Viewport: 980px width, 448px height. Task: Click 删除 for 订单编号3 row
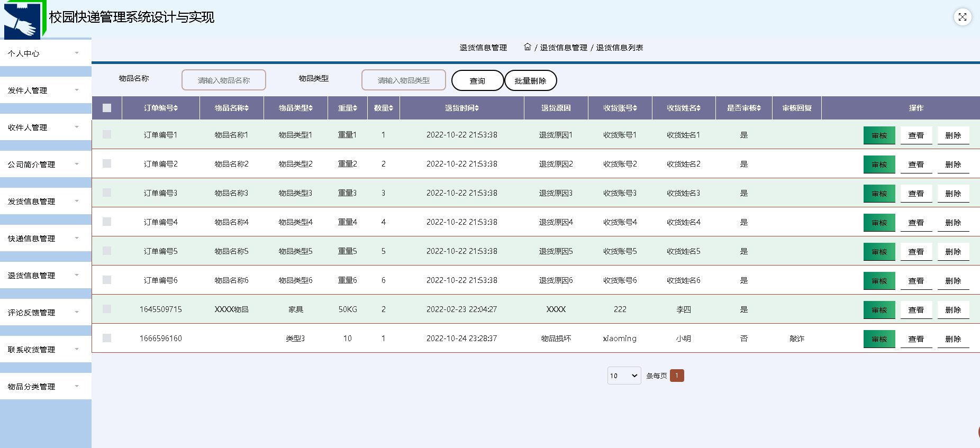click(954, 194)
